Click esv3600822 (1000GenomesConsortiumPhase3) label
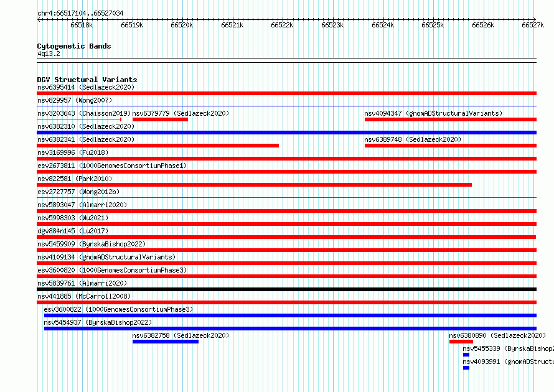Viewport: 554px width, 392px height. (x=118, y=309)
